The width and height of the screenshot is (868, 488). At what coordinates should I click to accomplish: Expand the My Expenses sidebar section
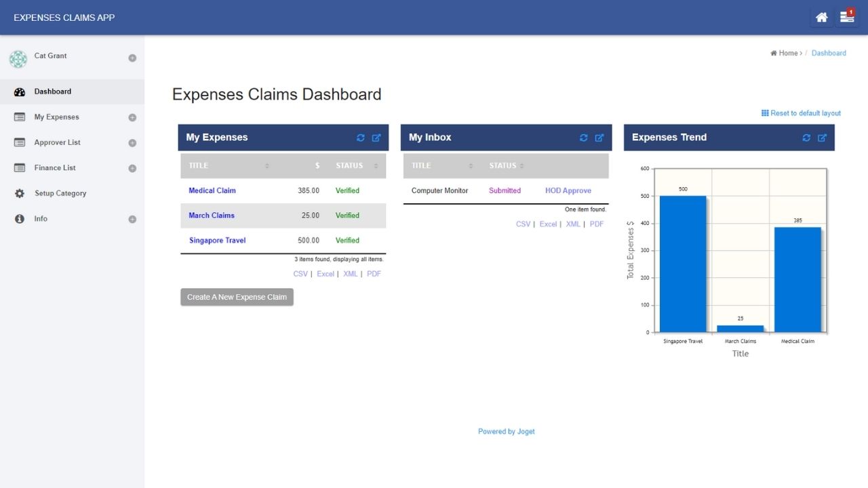132,117
